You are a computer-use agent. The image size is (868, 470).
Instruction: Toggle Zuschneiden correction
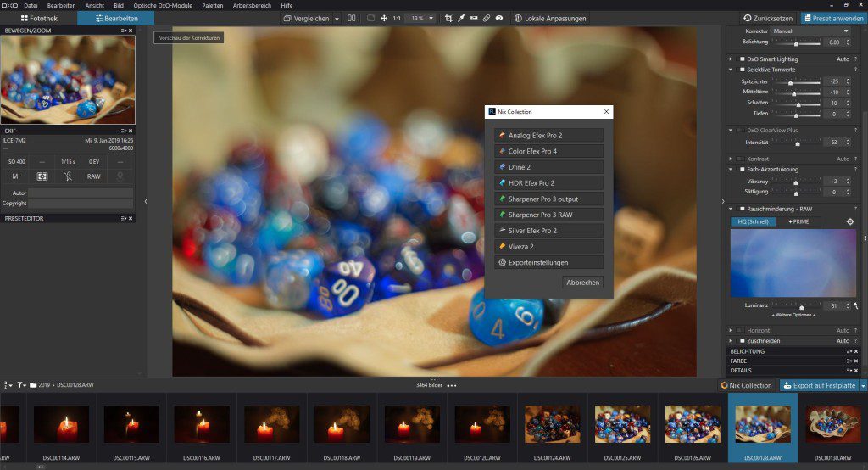pyautogui.click(x=743, y=341)
